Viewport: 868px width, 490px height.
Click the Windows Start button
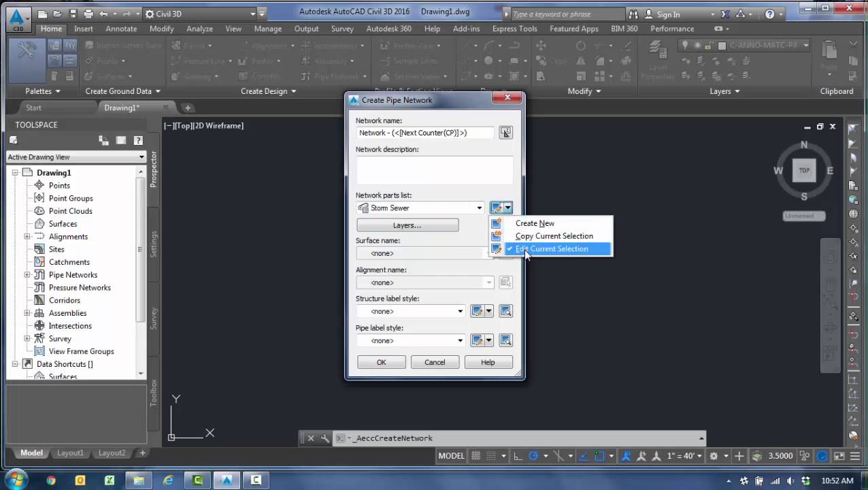15,480
